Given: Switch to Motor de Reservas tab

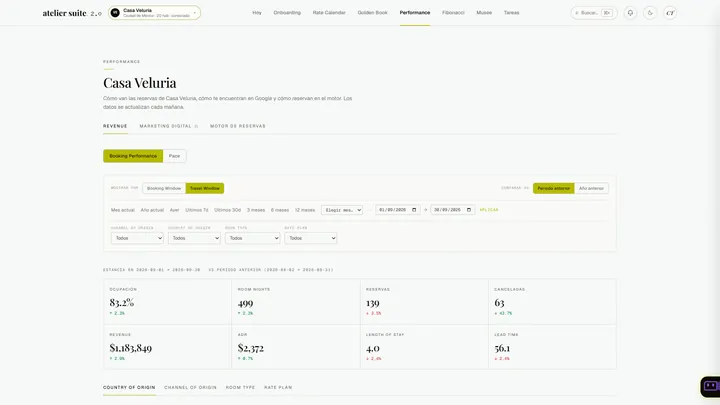Looking at the screenshot, I should click(237, 126).
